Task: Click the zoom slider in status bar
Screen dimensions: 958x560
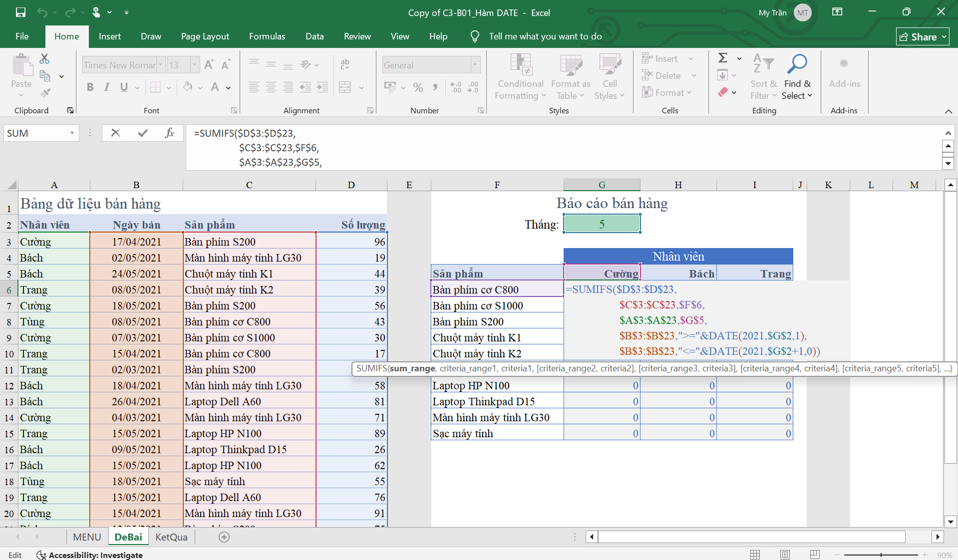Action: pyautogui.click(x=881, y=555)
